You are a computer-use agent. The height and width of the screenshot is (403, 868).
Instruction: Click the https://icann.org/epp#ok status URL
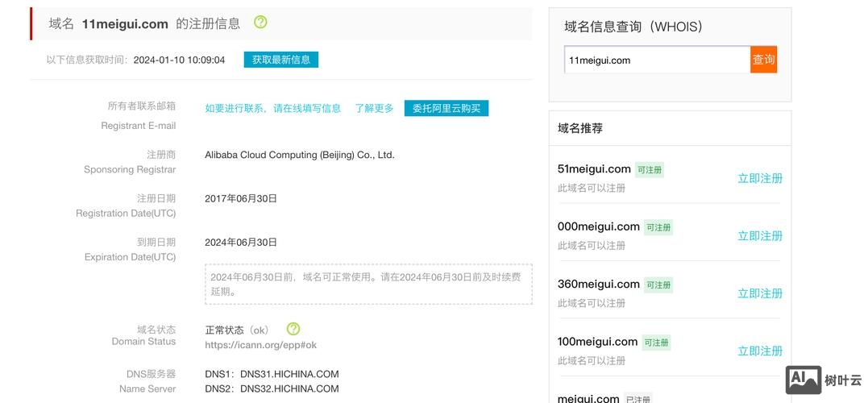pos(260,345)
